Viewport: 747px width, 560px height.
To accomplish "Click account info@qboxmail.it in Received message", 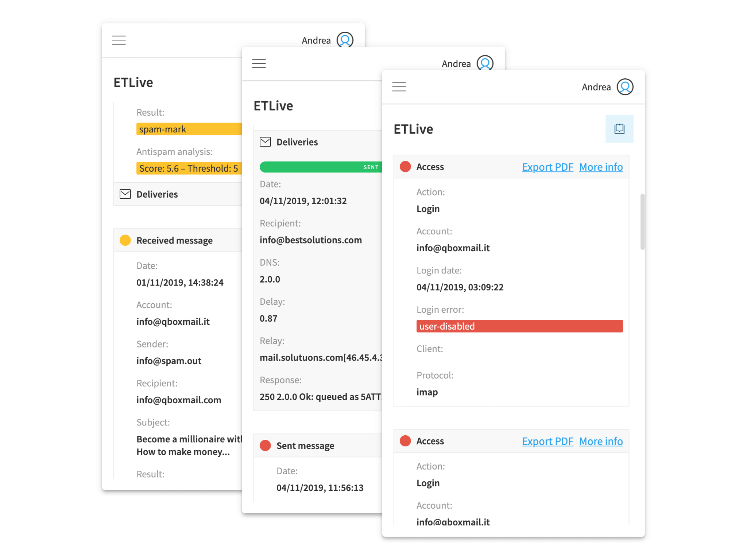I will [x=173, y=322].
